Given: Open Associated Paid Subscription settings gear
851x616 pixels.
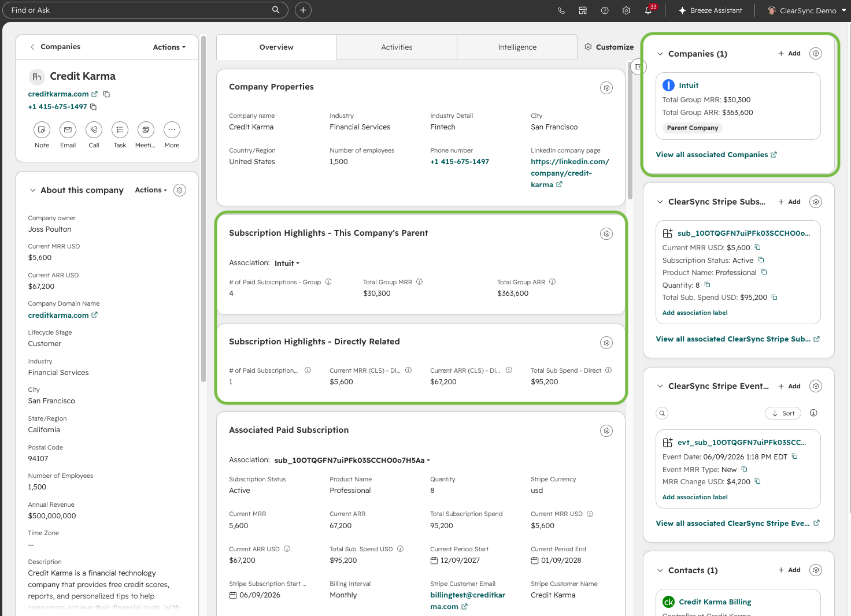Looking at the screenshot, I should tap(606, 431).
